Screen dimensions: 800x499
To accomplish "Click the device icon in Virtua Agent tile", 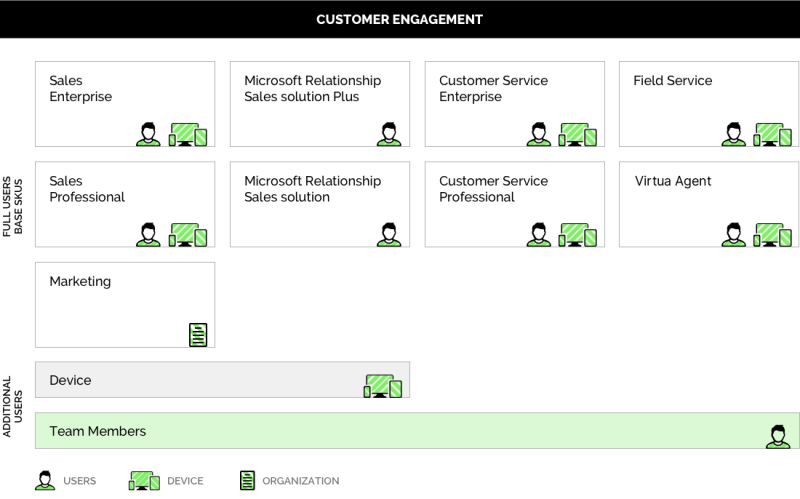I will click(773, 235).
